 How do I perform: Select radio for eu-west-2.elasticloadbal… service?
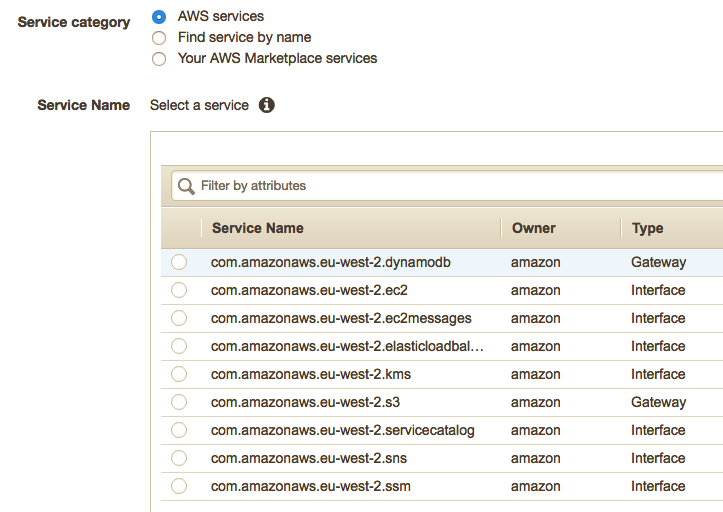click(x=179, y=346)
